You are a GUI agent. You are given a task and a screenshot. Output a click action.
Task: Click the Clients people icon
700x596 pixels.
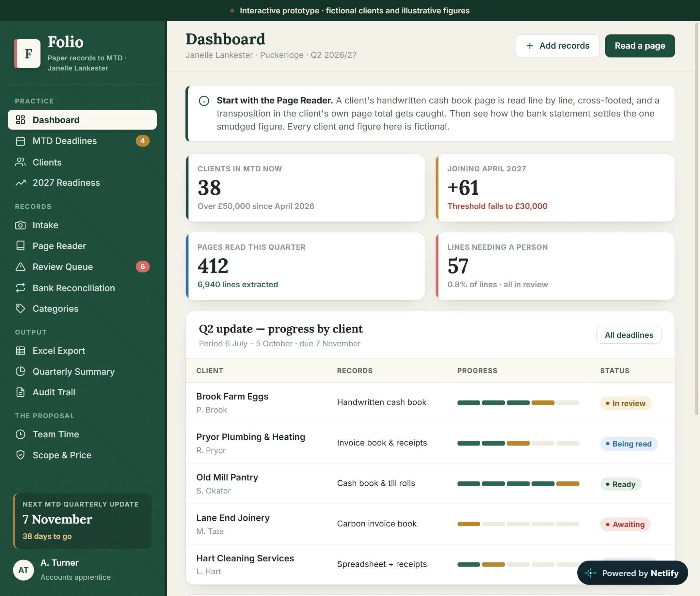tap(20, 163)
